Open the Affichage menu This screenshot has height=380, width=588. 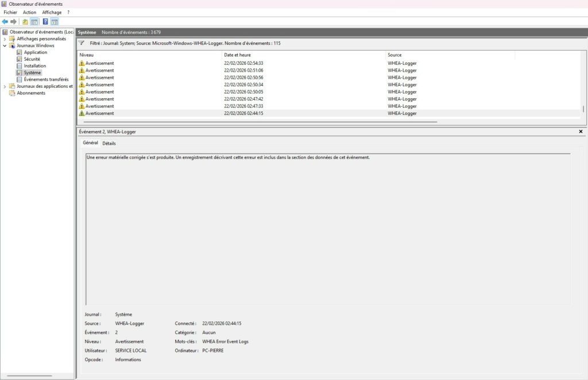coord(52,12)
